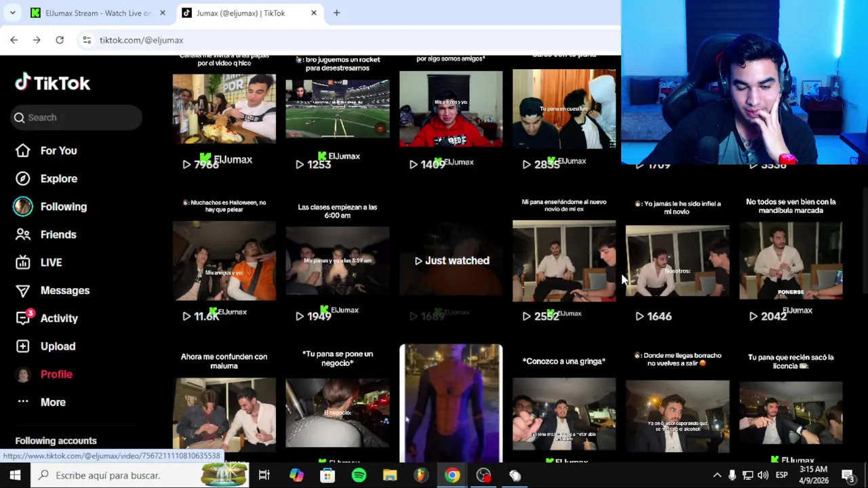868x488 pixels.
Task: Open Task View on the taskbar
Action: click(x=264, y=475)
